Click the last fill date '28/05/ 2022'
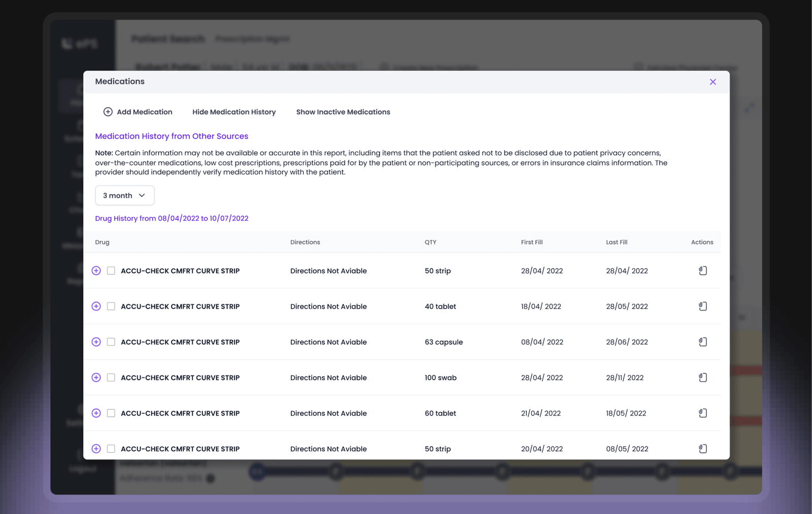Viewport: 812px width, 514px height. (627, 306)
